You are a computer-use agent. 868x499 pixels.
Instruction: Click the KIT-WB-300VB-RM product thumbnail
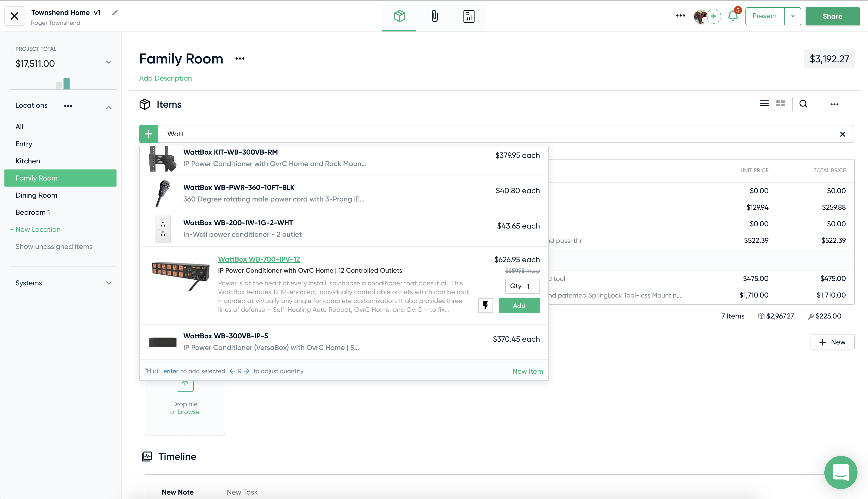[x=163, y=159]
